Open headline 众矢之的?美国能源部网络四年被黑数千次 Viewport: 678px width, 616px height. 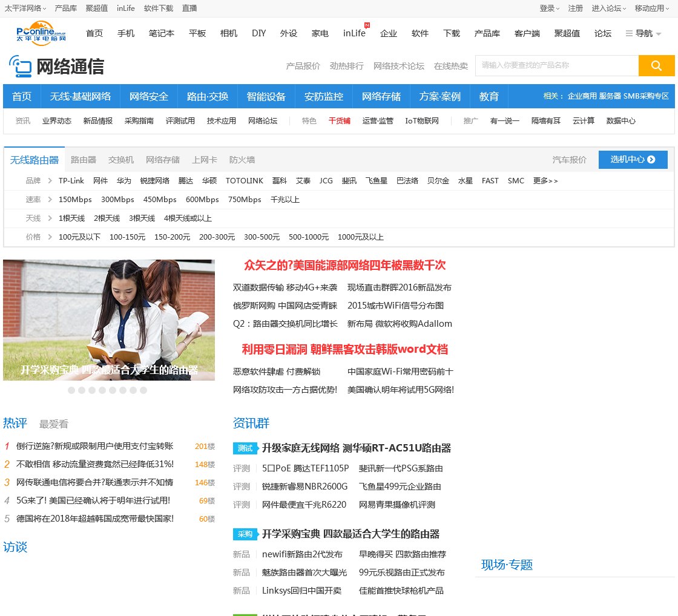pyautogui.click(x=344, y=266)
